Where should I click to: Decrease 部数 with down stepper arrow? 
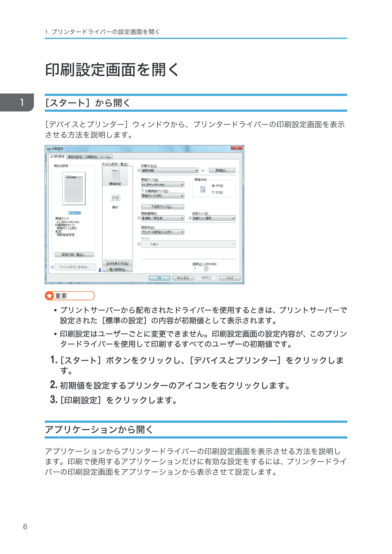(x=206, y=270)
